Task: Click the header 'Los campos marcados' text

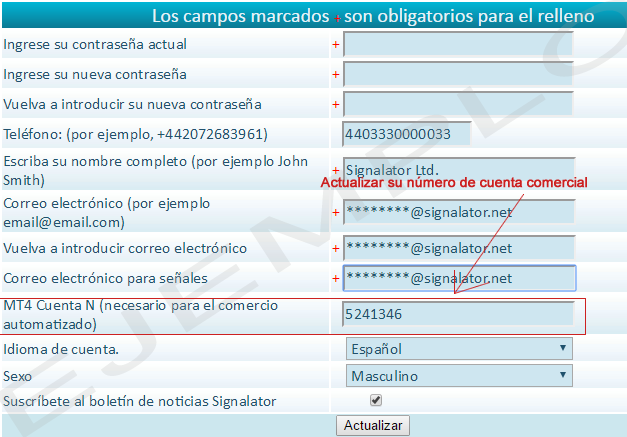Action: click(240, 16)
